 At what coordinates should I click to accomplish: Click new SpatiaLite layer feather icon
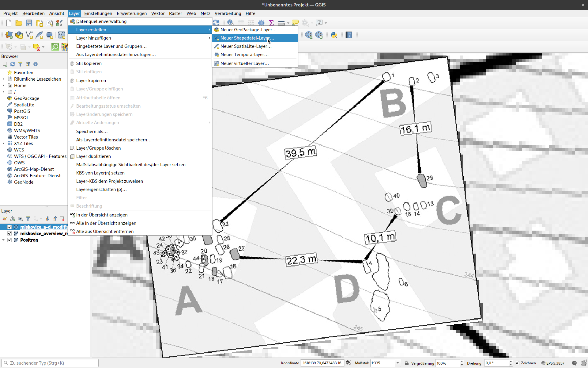coord(39,35)
